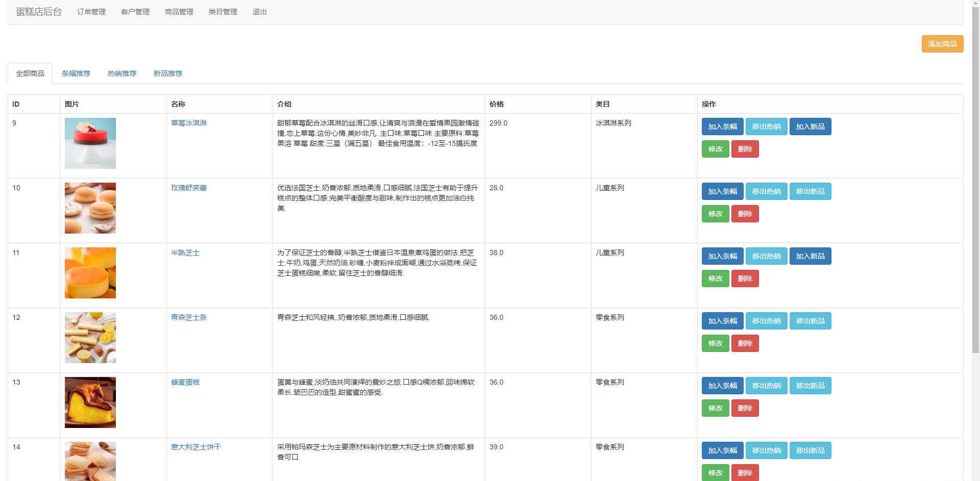Click 删除 for 蜂蜜蛋糕
The width and height of the screenshot is (980, 481).
(745, 408)
